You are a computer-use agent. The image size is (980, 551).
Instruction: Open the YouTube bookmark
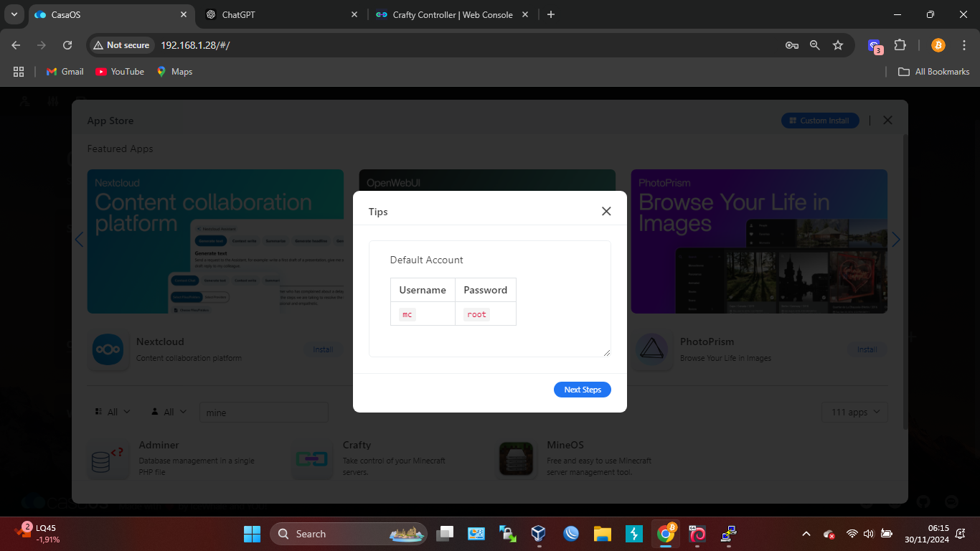(120, 72)
